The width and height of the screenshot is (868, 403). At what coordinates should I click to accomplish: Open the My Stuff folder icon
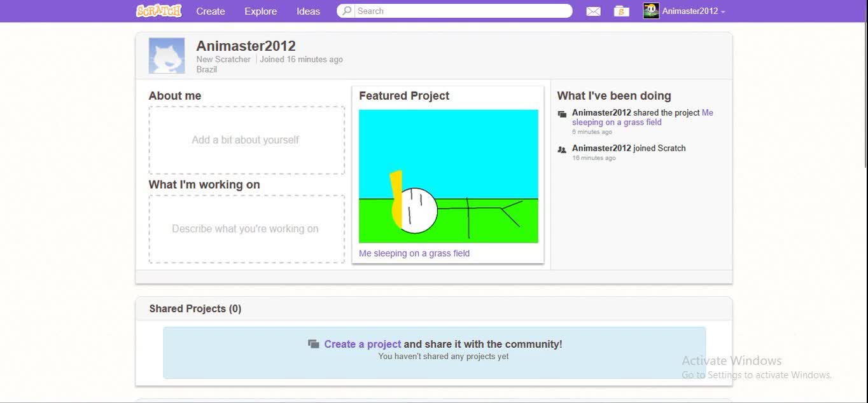point(622,11)
